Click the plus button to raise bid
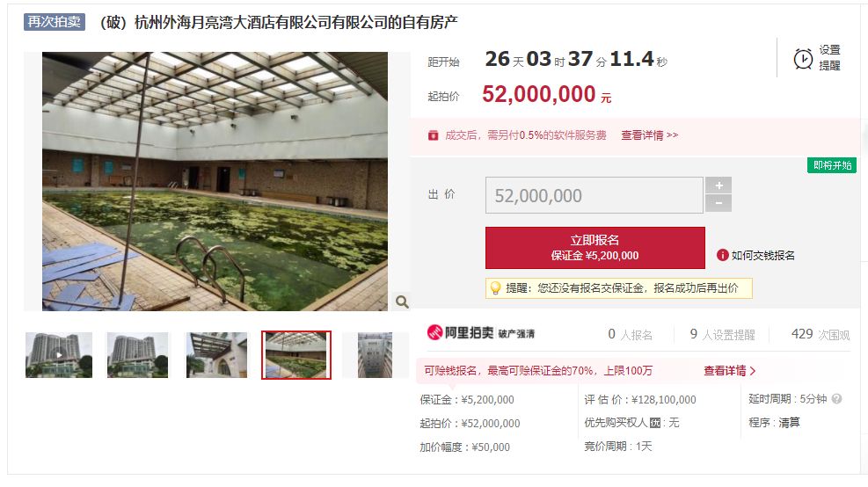868x487 pixels. [x=718, y=185]
